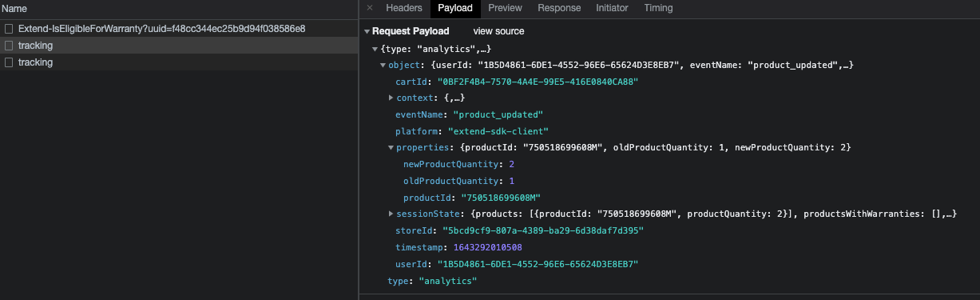
Task: Click the productId value 750518699608M
Action: pyautogui.click(x=501, y=197)
